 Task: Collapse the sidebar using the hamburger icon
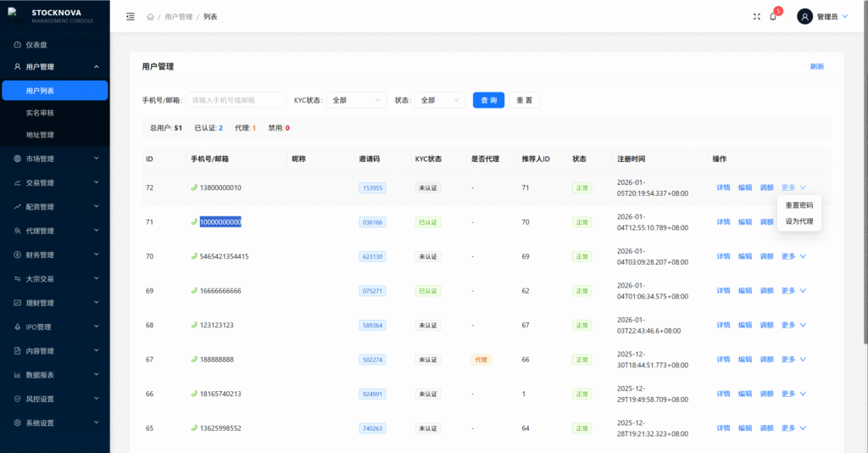point(130,17)
